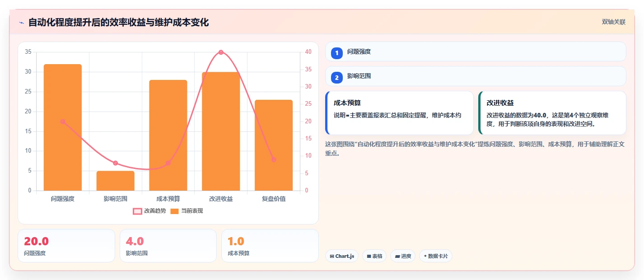Click the orange 当前表现 legend swatch
The image size is (644, 280).
click(175, 211)
